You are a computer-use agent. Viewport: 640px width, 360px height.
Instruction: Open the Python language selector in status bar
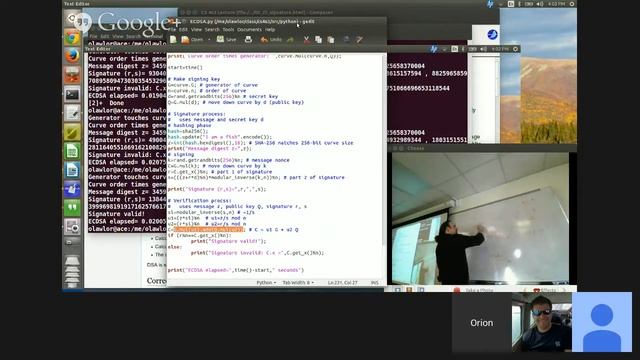coord(266,282)
